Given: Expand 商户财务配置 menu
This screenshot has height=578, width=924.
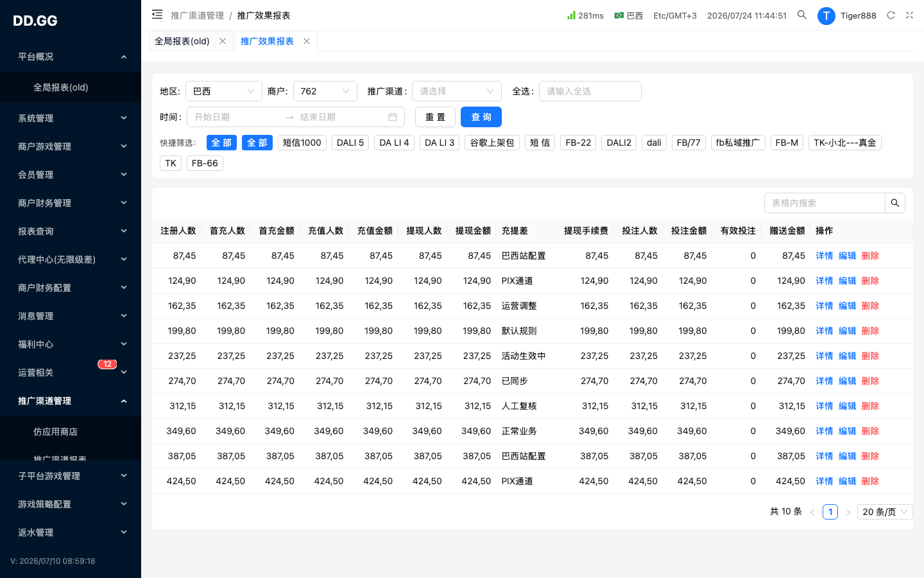Looking at the screenshot, I should (71, 288).
